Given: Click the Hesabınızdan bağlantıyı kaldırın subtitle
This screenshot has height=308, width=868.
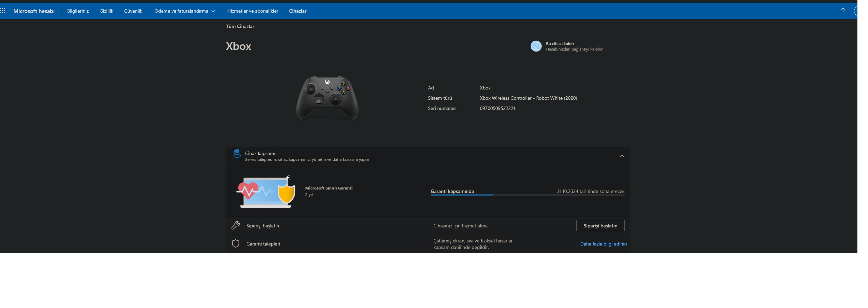Looking at the screenshot, I should (575, 49).
